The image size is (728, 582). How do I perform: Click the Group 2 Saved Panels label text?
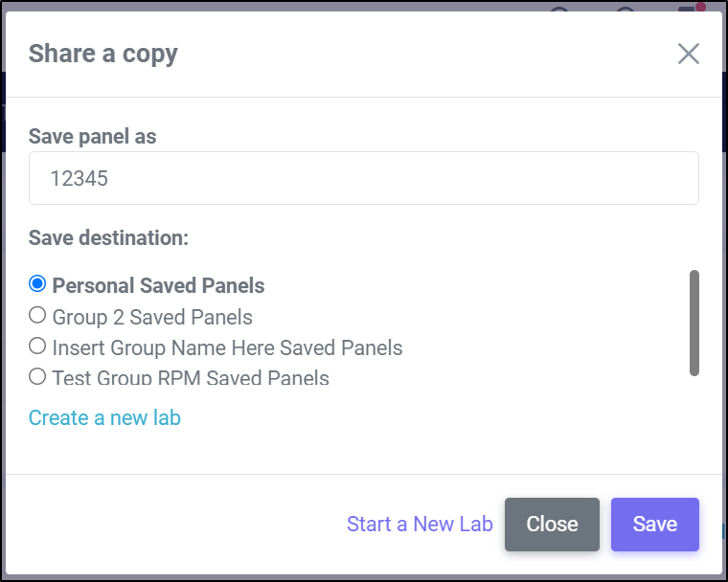point(152,317)
